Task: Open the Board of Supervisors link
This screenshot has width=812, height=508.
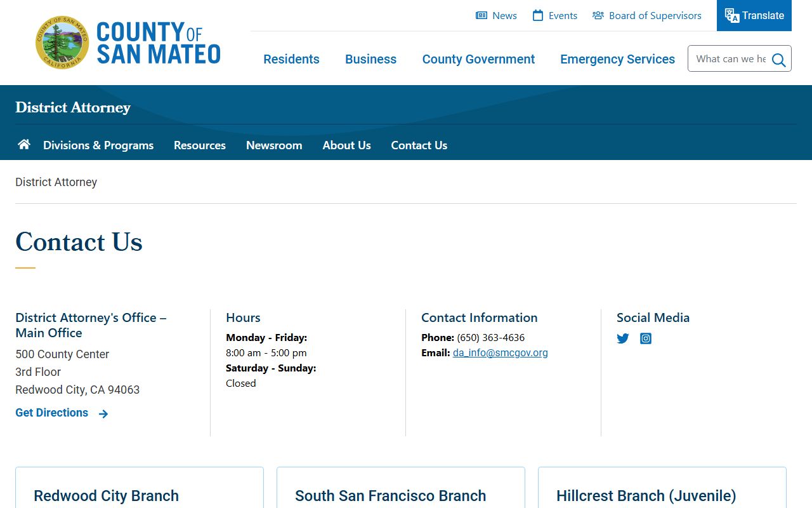Action: point(655,16)
